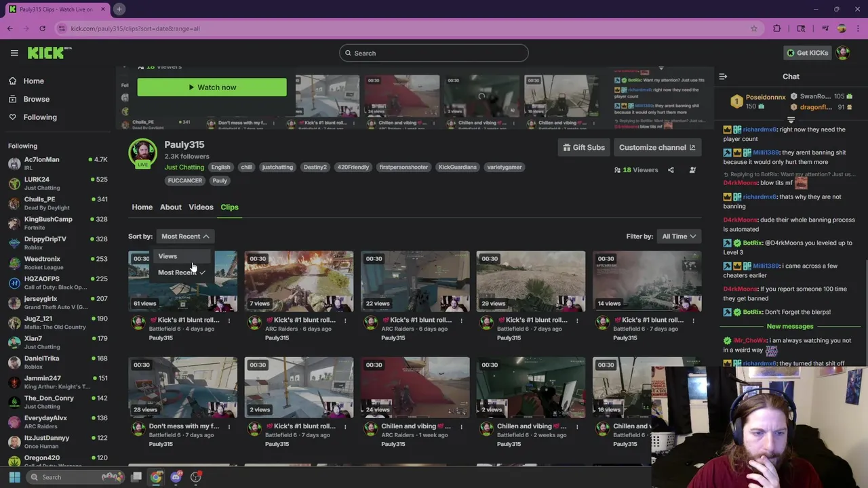The width and height of the screenshot is (868, 488).
Task: Click the Windows taskbar search box
Action: tap(76, 477)
